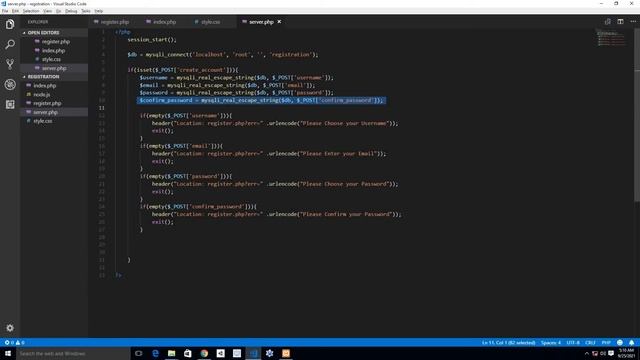640x360 pixels.
Task: Click the Visual Studio Code taskbar icon
Action: 253,353
